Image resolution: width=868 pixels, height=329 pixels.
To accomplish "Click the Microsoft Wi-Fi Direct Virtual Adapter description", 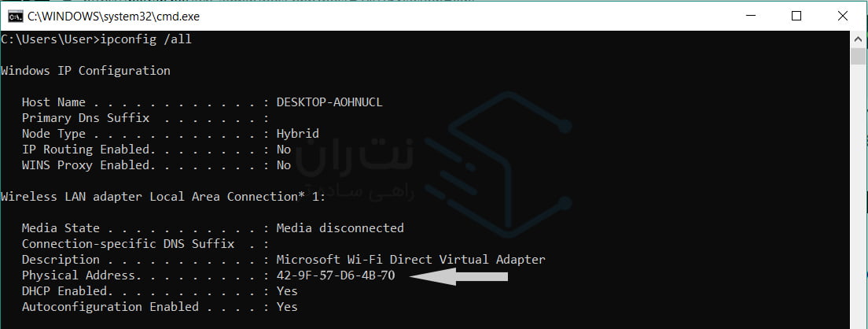I will click(x=410, y=260).
